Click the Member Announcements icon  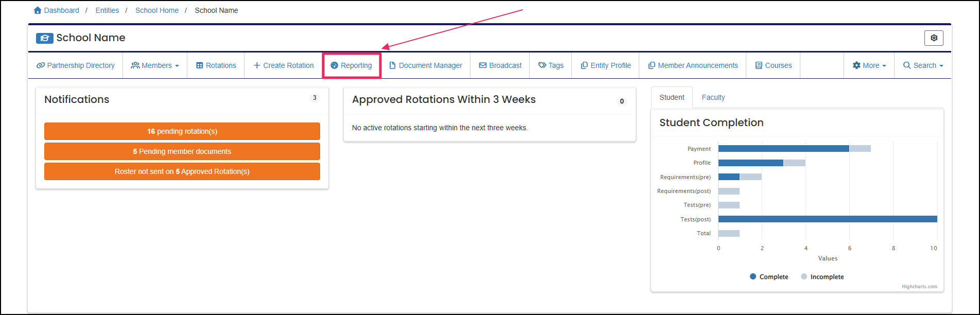pyautogui.click(x=652, y=65)
